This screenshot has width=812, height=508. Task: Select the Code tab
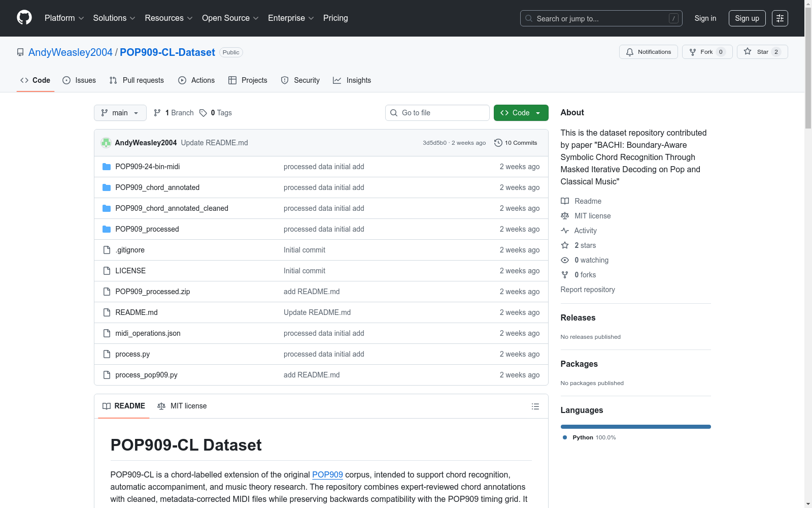[36, 80]
